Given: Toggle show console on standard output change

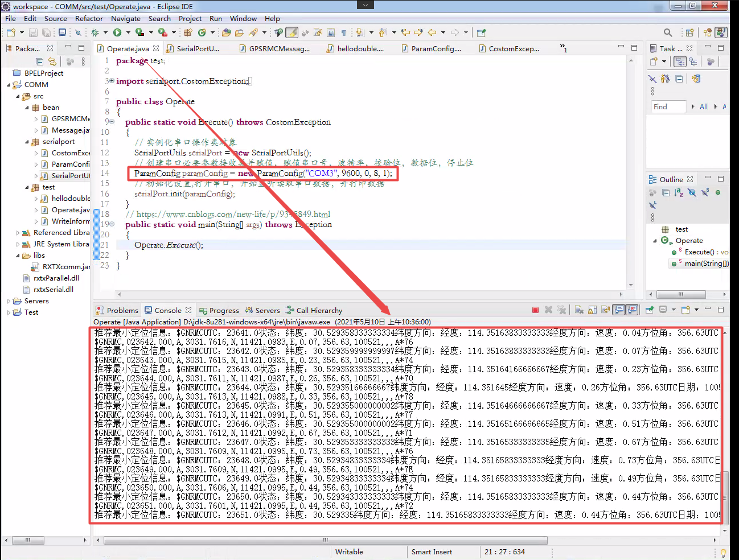Looking at the screenshot, I should 619,310.
